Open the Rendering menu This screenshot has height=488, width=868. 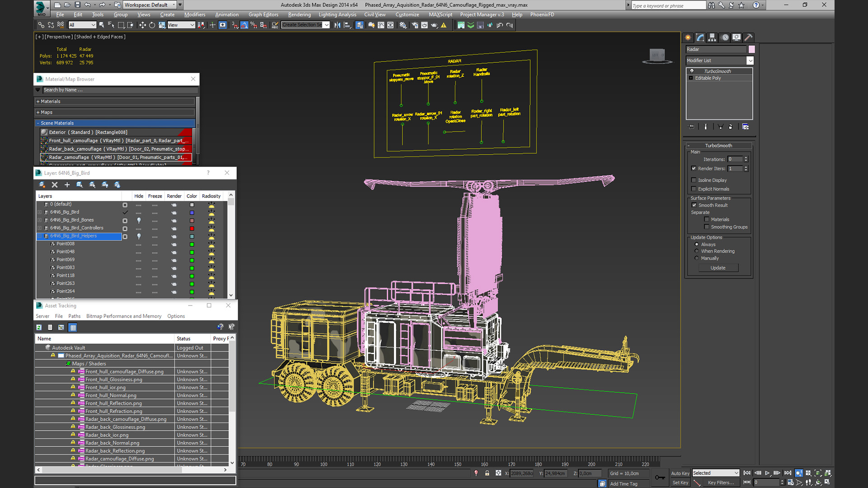(x=299, y=14)
